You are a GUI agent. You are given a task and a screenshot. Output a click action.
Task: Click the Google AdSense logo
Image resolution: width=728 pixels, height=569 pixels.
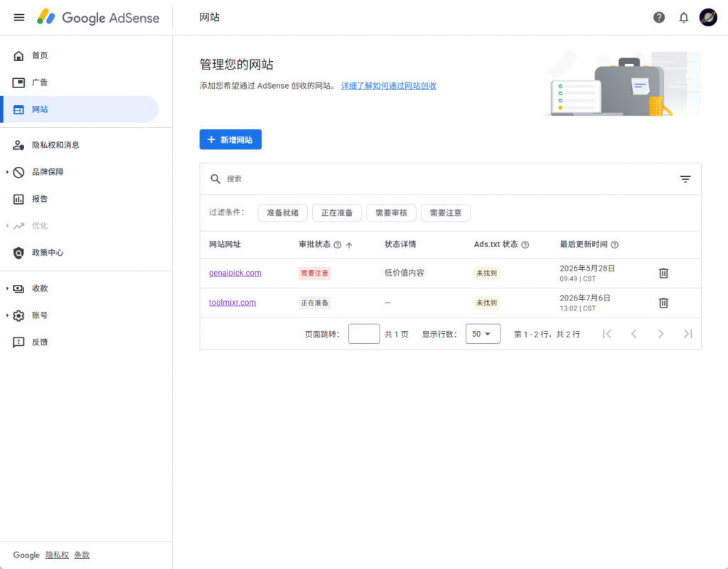click(x=98, y=18)
